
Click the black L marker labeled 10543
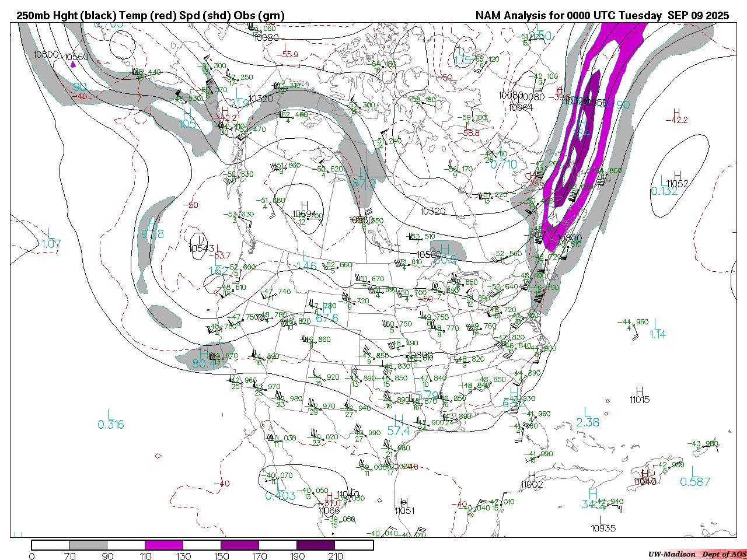(x=201, y=240)
